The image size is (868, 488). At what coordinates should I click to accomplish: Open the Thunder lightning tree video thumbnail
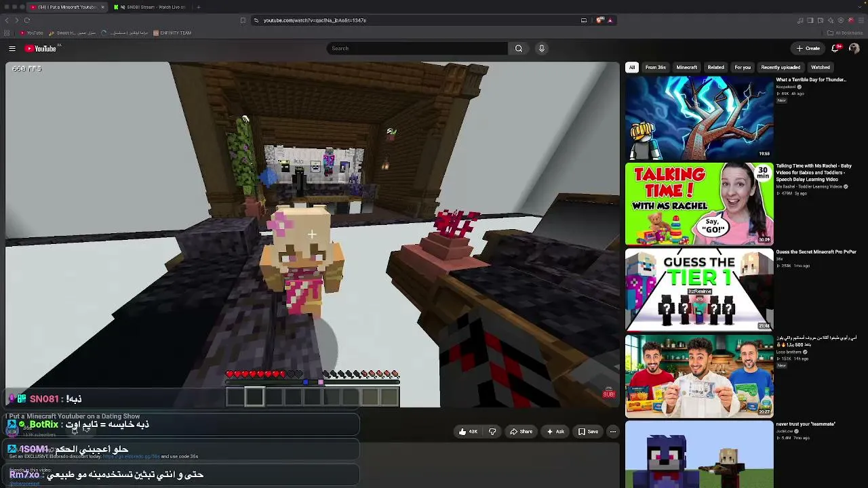click(699, 117)
